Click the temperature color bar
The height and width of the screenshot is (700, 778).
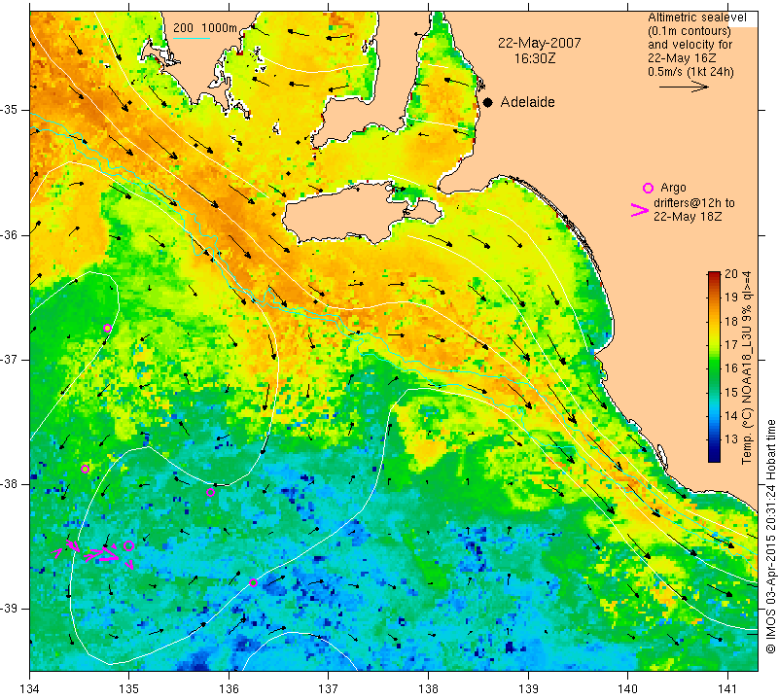(714, 367)
